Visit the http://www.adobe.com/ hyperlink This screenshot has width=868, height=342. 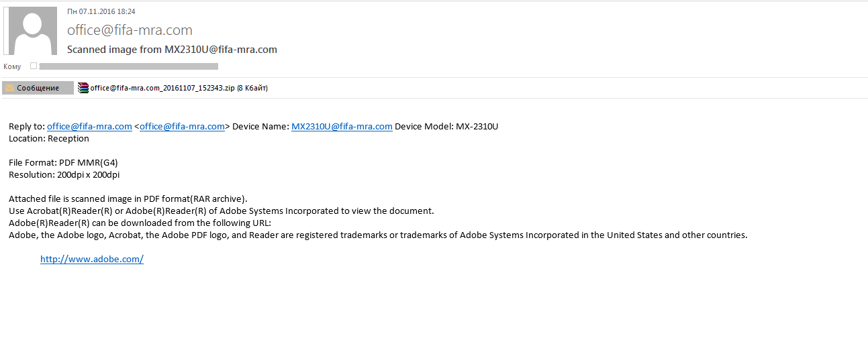pyautogui.click(x=92, y=259)
